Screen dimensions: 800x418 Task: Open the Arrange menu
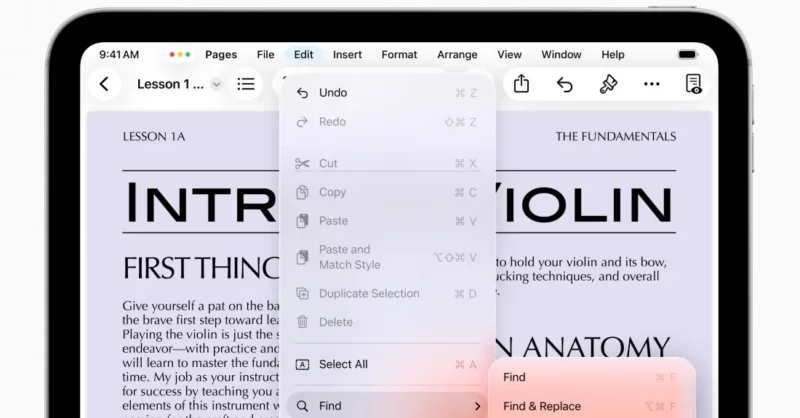click(x=457, y=55)
